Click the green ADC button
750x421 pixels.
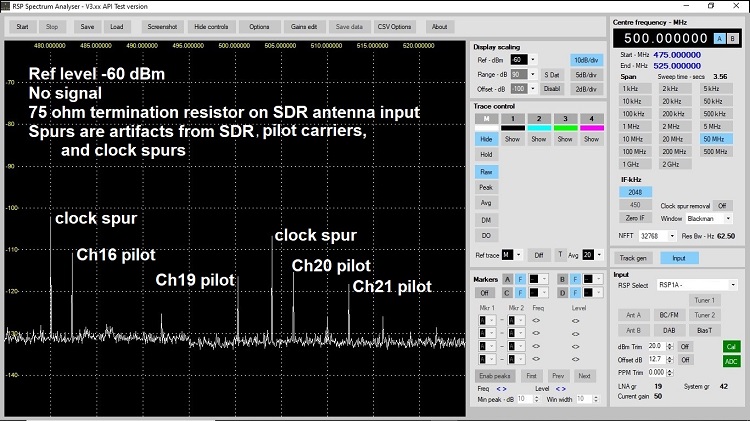[x=731, y=359]
